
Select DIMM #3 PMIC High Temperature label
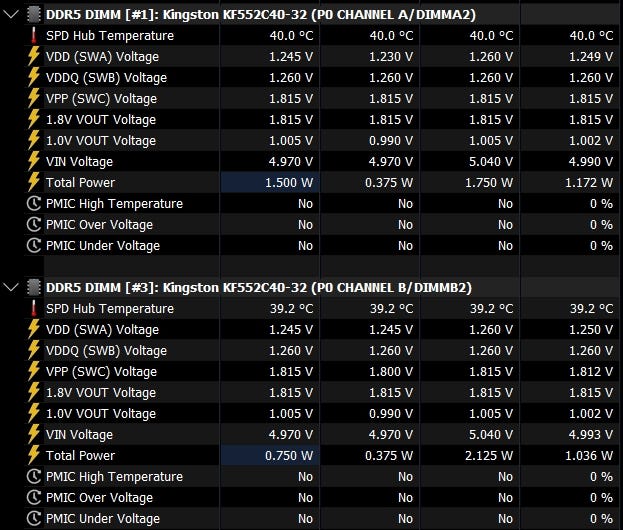click(x=114, y=476)
